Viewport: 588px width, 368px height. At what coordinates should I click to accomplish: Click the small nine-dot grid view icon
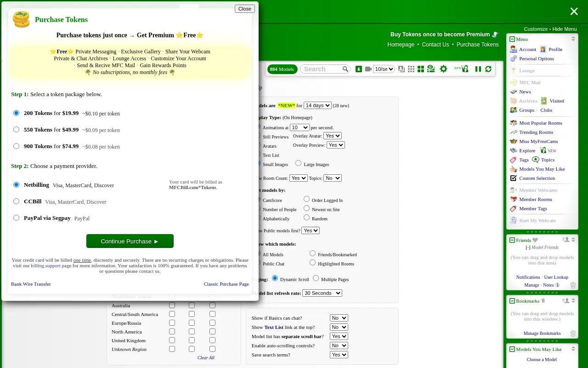click(x=411, y=69)
